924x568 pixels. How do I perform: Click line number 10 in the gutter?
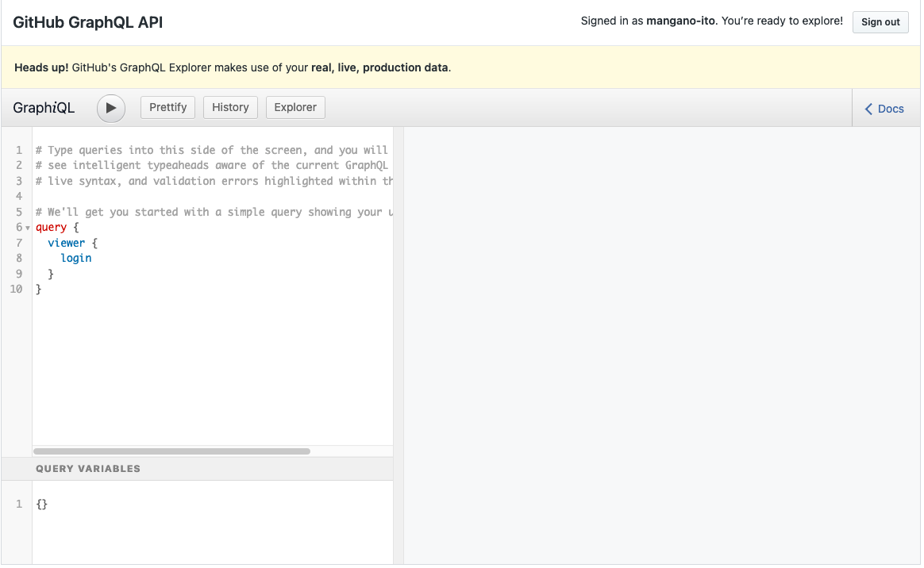click(x=16, y=289)
